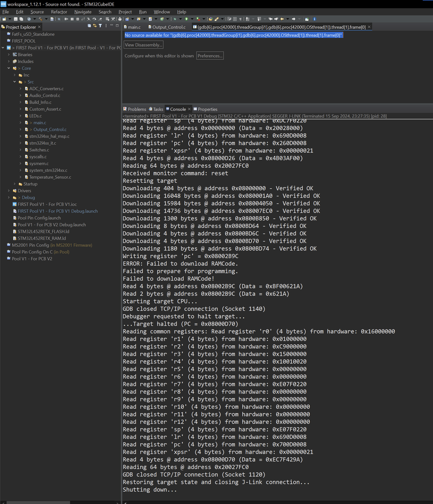Click the Suspend debug icon
Image resolution: width=433 pixels, height=504 pixels.
[72, 19]
